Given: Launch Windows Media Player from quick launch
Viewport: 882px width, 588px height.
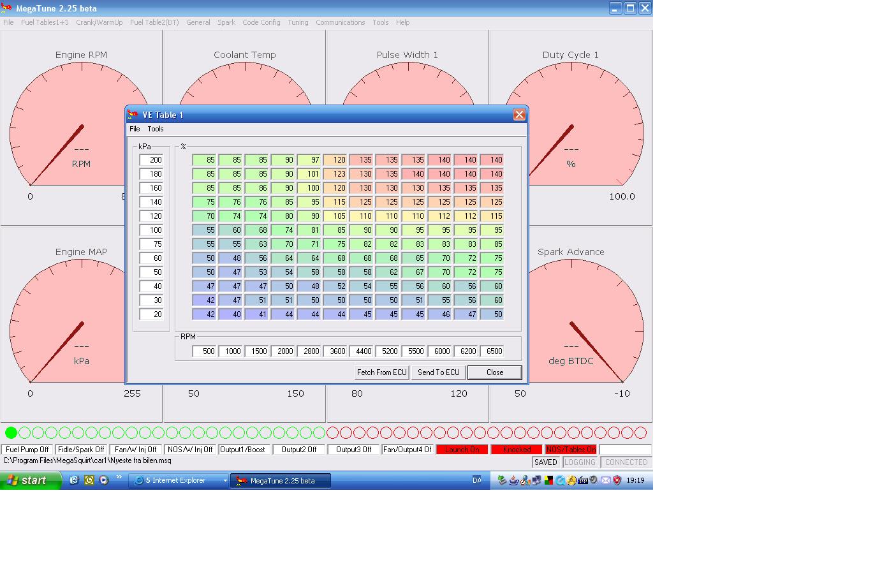Looking at the screenshot, I should pos(104,480).
